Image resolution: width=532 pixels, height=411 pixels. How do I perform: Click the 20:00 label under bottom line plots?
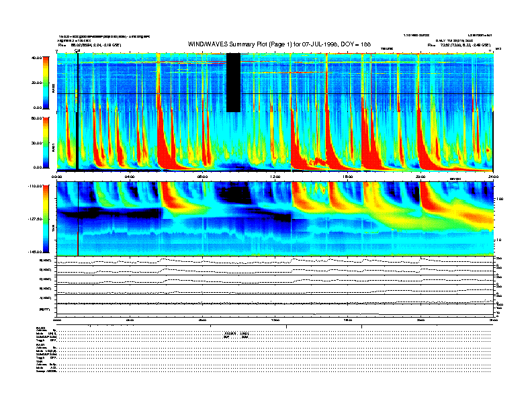pos(420,320)
